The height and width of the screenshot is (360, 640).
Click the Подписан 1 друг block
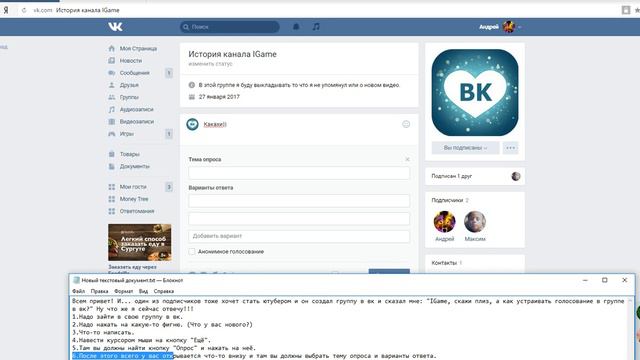pos(475,176)
